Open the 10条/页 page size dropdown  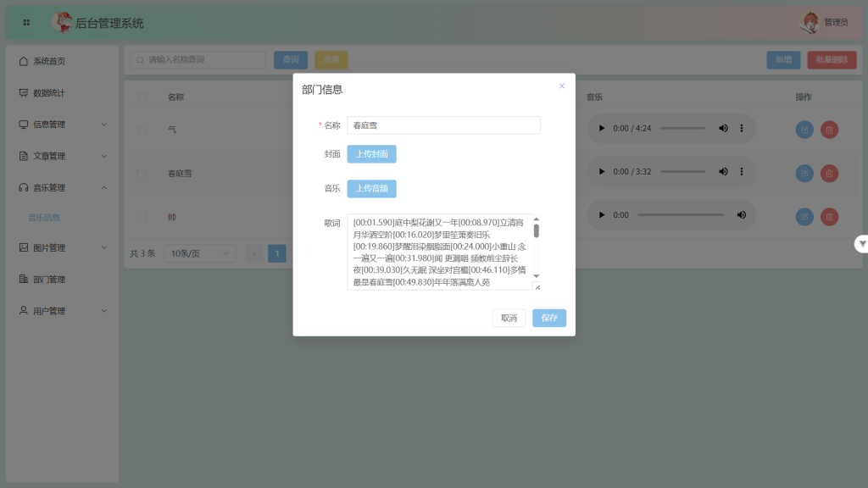[201, 253]
